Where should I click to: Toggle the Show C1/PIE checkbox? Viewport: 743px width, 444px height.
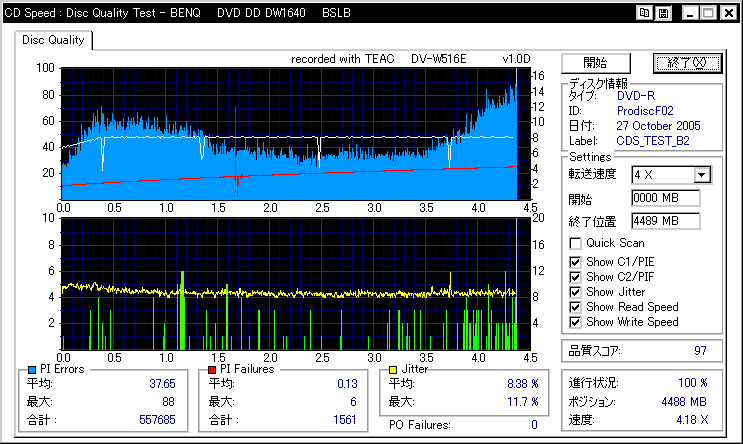(x=575, y=262)
